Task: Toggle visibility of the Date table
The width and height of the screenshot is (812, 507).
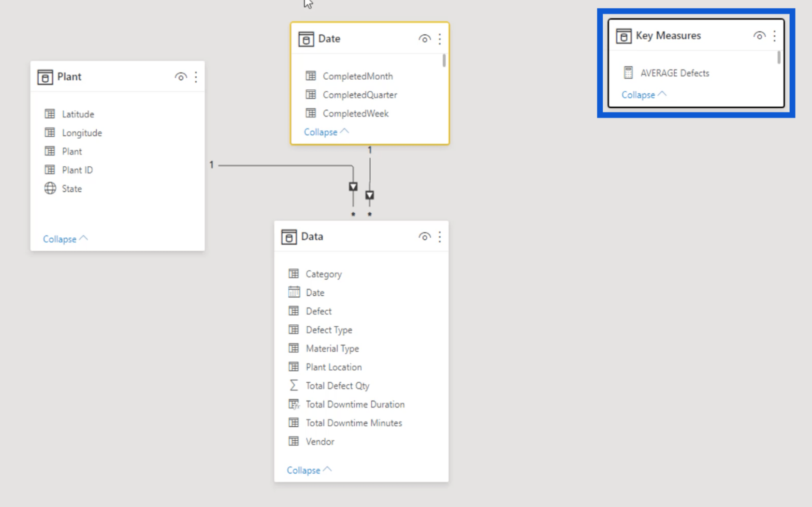Action: [424, 39]
